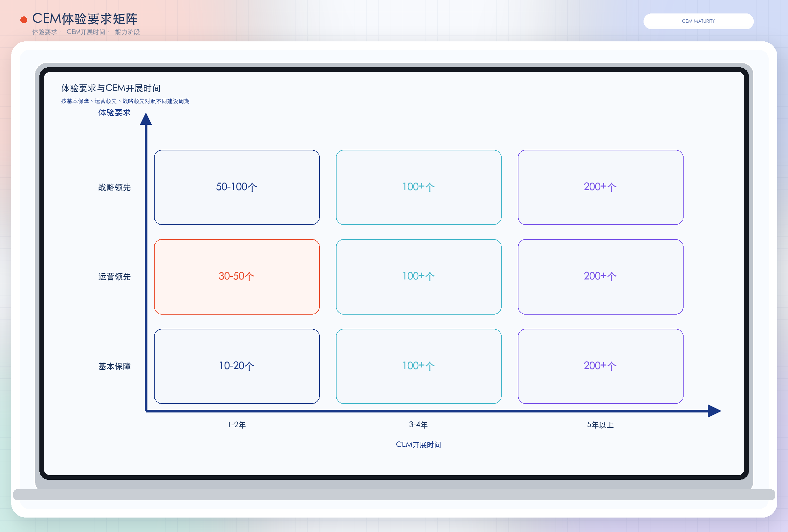The height and width of the screenshot is (532, 788).
Task: Click the CEM MATURITY pill button
Action: pos(698,21)
